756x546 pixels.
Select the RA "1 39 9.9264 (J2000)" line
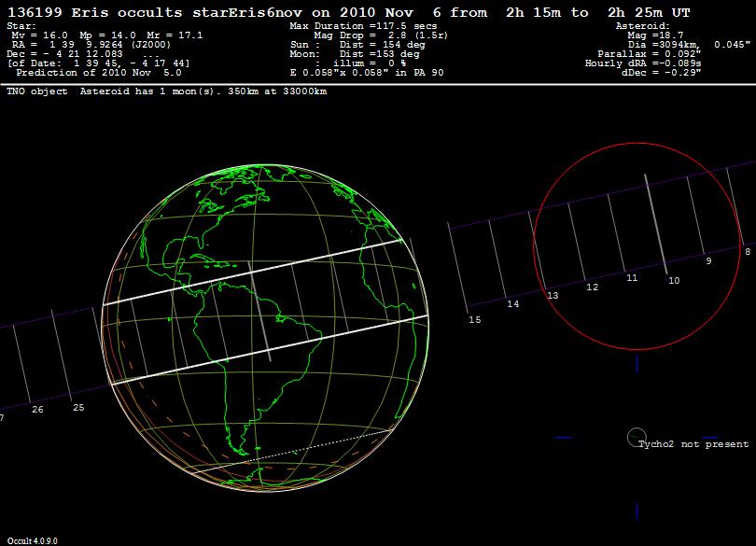pyautogui.click(x=91, y=45)
